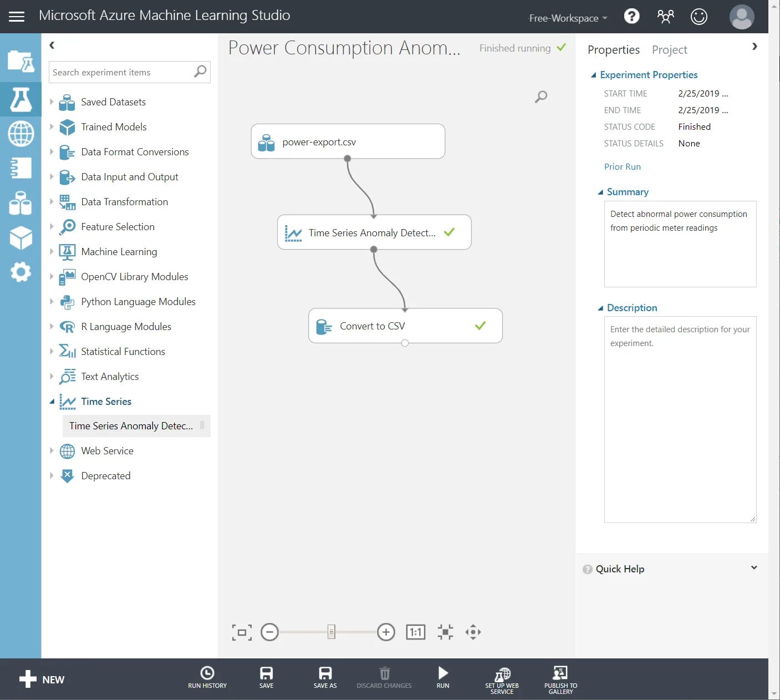Click the canvas search magnifier icon
The image size is (780, 700).
point(541,97)
